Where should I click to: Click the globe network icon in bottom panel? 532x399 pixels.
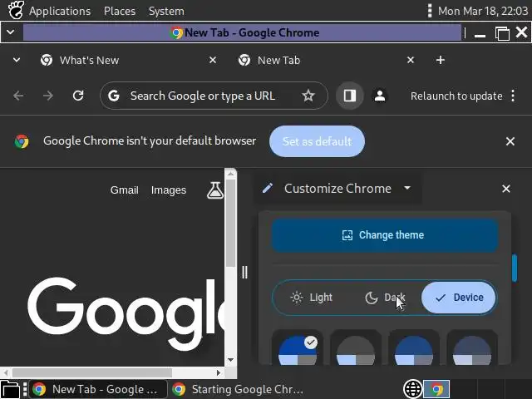(x=412, y=389)
